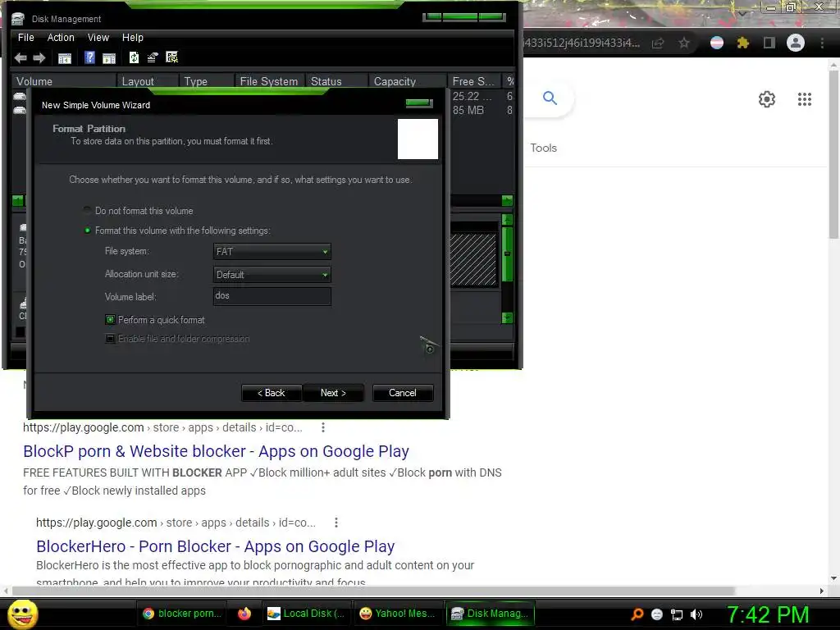
Task: Click the Google search magnifier icon
Action: (x=550, y=98)
